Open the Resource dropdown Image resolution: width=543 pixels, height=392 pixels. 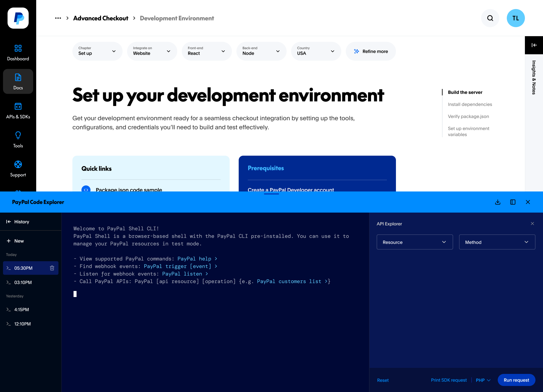pyautogui.click(x=415, y=242)
